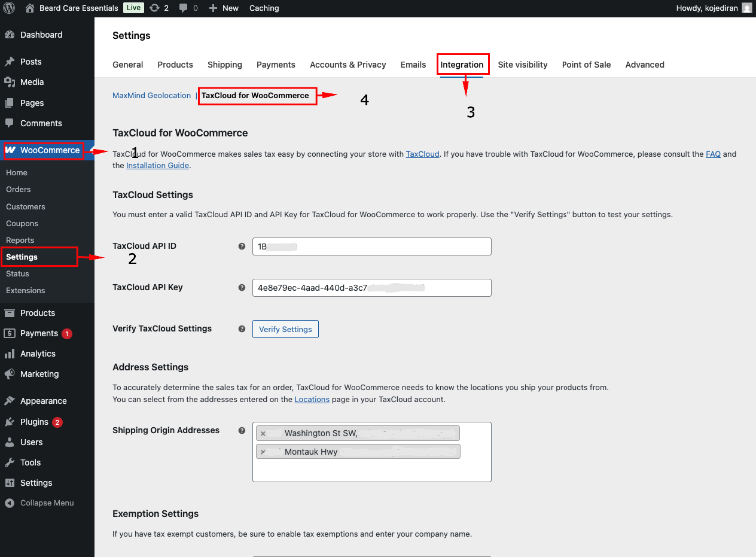Switch to the Emails tab
Image resolution: width=756 pixels, height=557 pixels.
point(413,65)
